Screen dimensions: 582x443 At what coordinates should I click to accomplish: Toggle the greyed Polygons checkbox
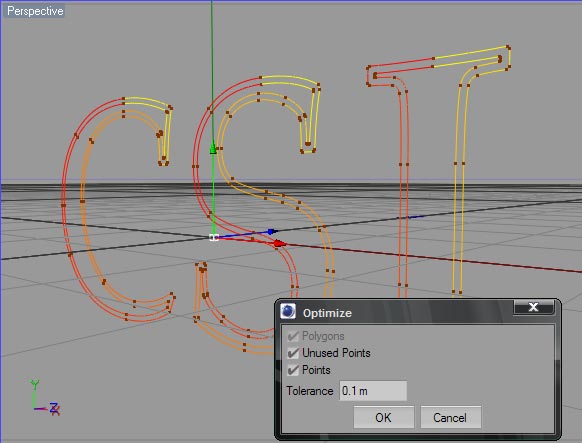point(293,336)
